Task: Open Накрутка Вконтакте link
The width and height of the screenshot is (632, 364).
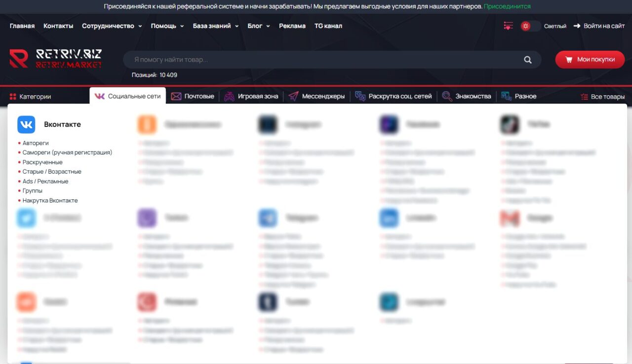Action: coord(50,201)
